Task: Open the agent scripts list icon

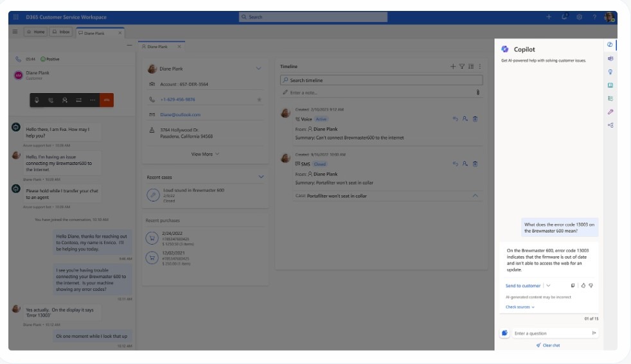Action: tap(610, 98)
